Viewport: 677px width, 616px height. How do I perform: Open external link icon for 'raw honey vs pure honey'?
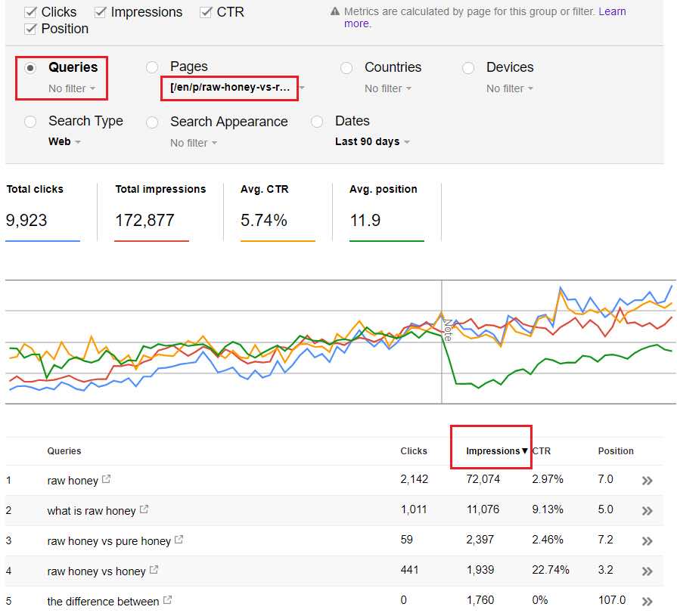tap(179, 540)
